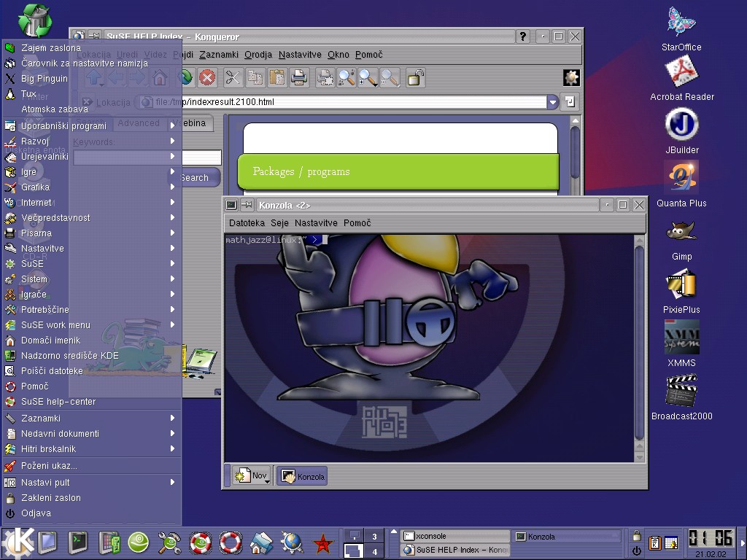Image resolution: width=747 pixels, height=560 pixels.
Task: Click the lock screen icon in panel
Action: pyautogui.click(x=636, y=536)
